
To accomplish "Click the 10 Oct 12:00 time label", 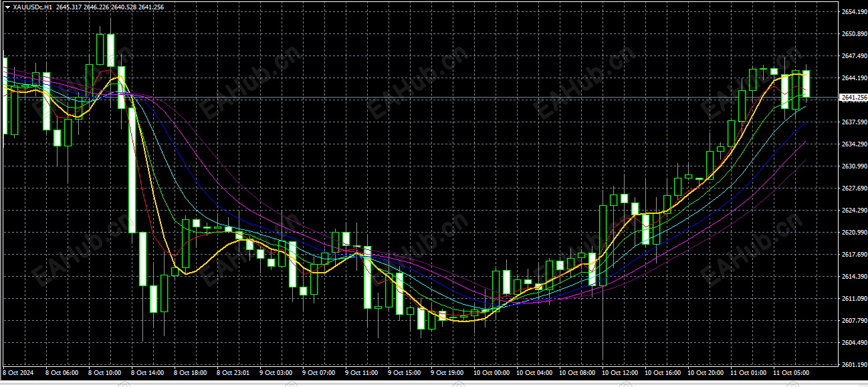I will pyautogui.click(x=620, y=372).
